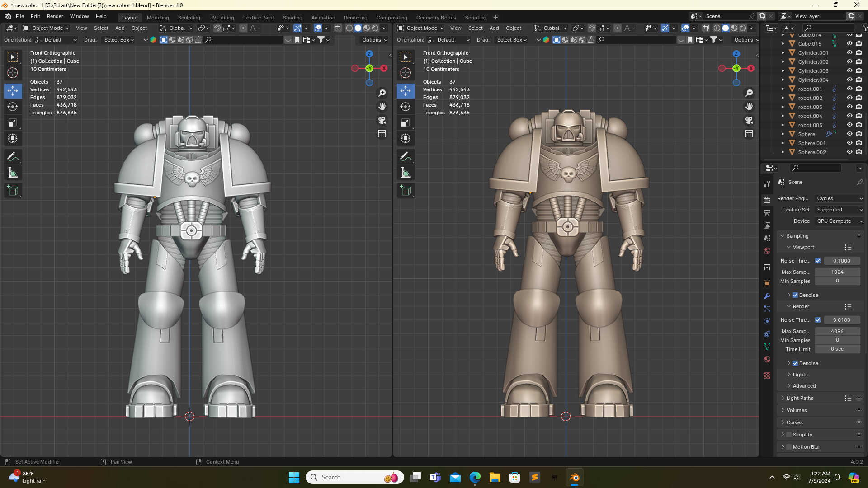Open the Render menu
The height and width of the screenshot is (488, 868).
55,17
